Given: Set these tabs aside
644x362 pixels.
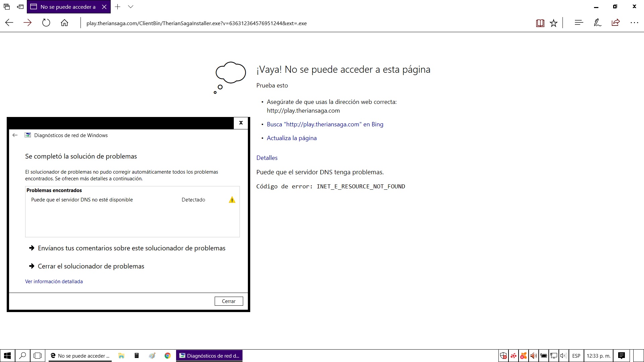Looking at the screenshot, I should coord(20,7).
